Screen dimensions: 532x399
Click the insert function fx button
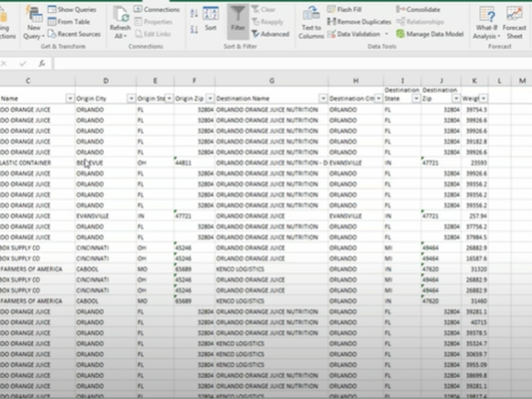tap(41, 63)
